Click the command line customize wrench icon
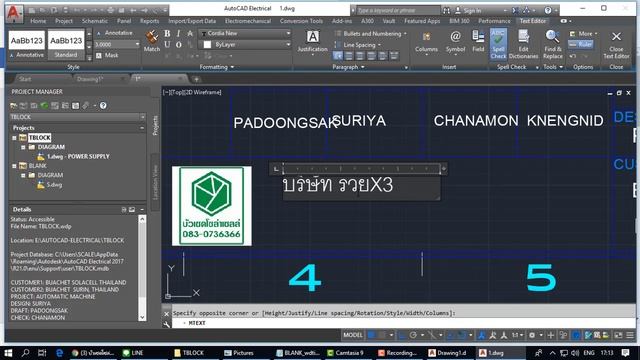 click(167, 324)
